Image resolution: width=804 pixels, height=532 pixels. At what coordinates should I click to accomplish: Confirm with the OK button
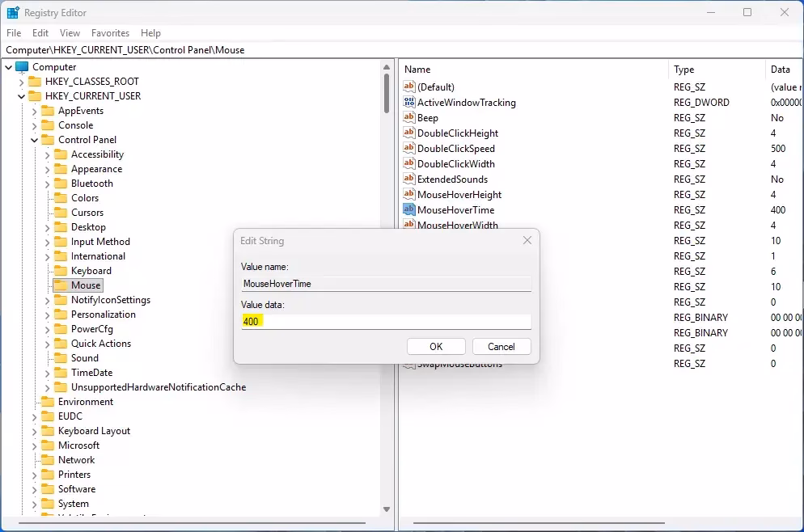click(x=436, y=347)
